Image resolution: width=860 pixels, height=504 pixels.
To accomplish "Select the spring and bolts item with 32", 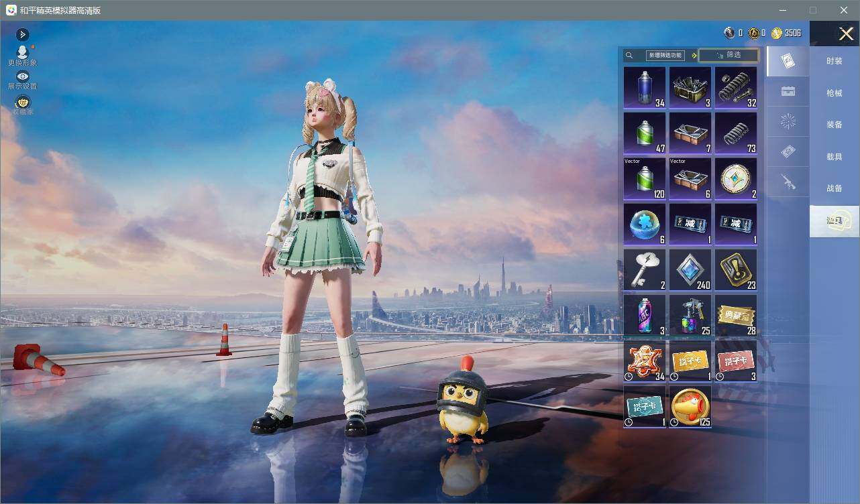I will [736, 88].
